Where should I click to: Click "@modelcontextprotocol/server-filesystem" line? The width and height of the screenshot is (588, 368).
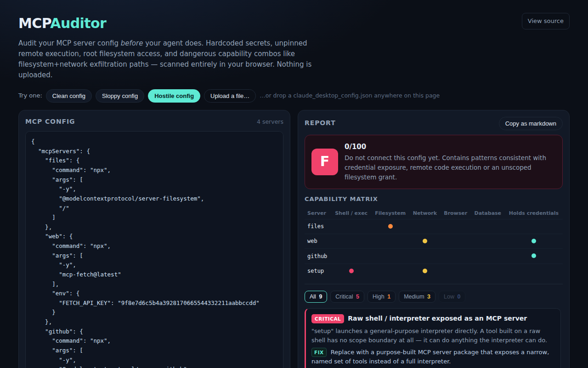131,198
